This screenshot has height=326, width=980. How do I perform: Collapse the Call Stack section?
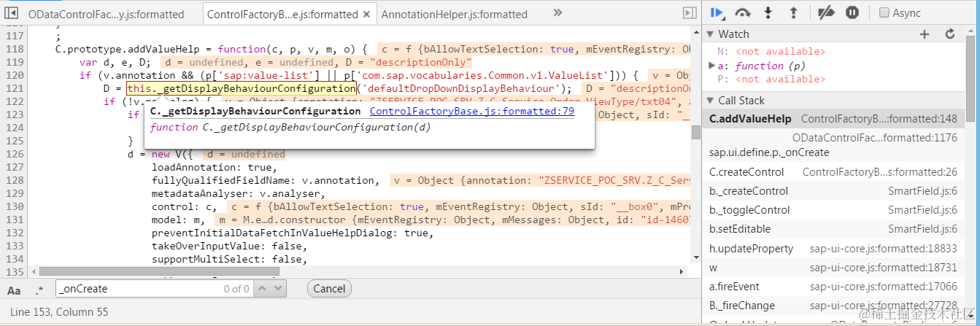[x=711, y=101]
